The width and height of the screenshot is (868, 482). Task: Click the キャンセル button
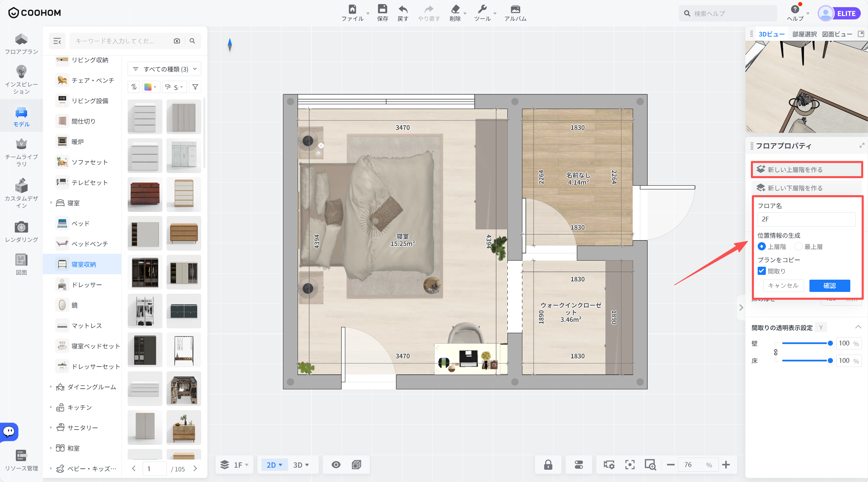[783, 285]
